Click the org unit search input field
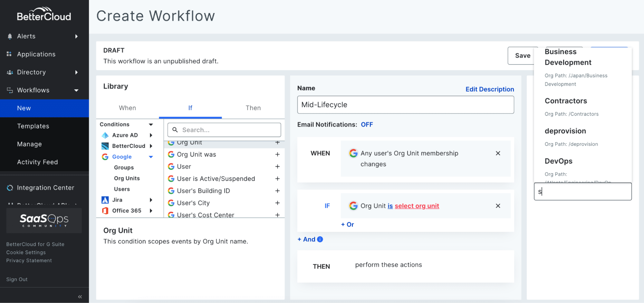 coord(583,191)
